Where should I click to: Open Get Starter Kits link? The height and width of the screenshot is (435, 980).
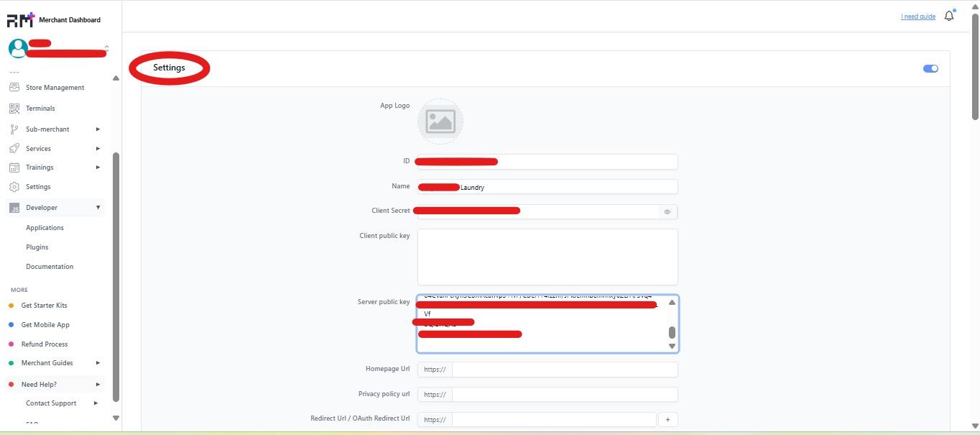coord(44,305)
